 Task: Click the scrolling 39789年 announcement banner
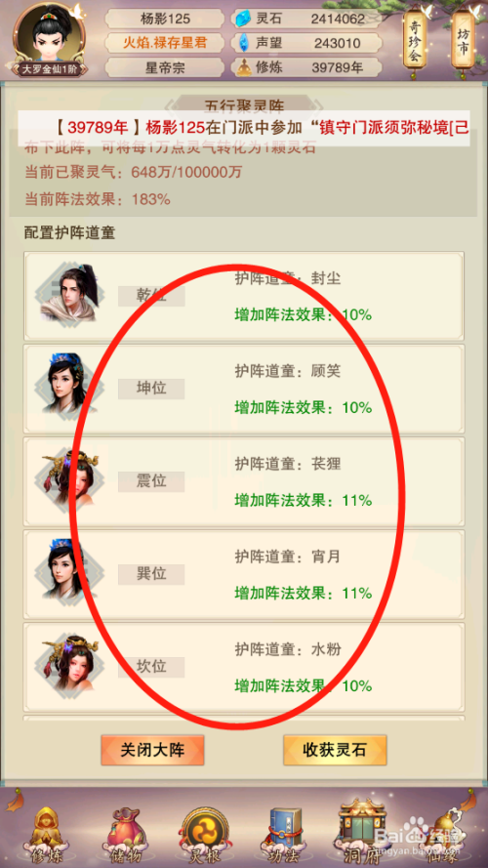pyautogui.click(x=244, y=128)
